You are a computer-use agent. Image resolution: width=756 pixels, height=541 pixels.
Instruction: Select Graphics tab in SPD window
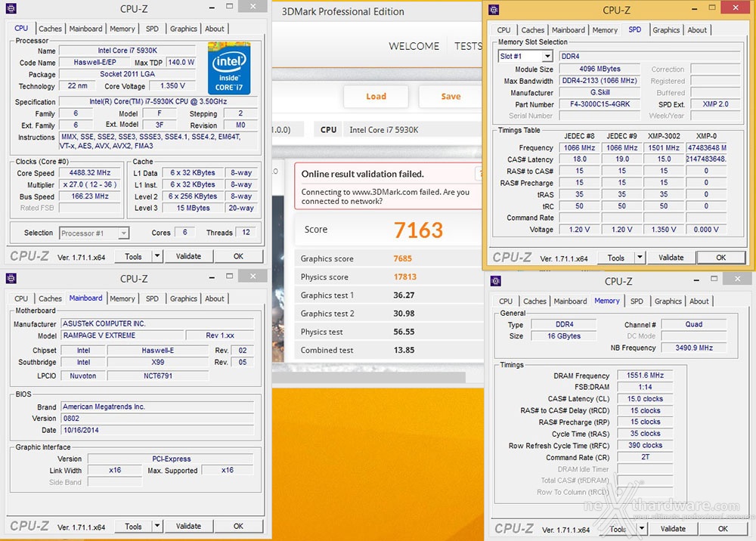pos(666,30)
